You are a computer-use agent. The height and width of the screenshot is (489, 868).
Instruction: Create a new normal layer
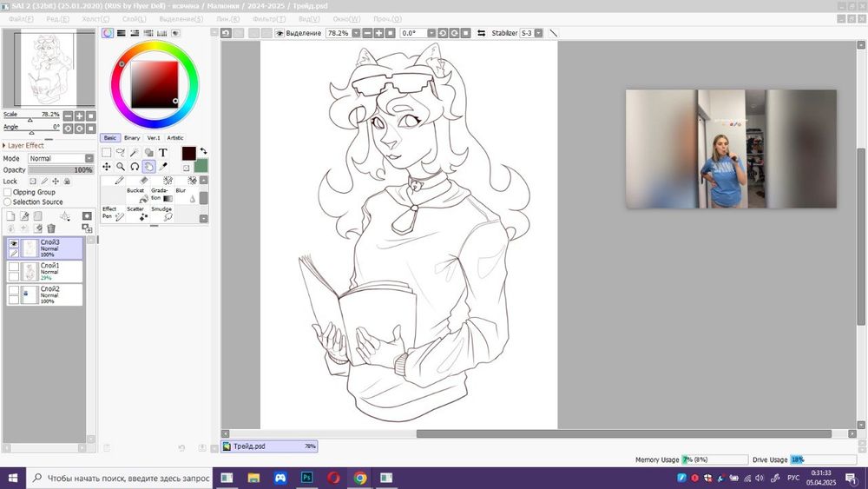click(10, 216)
